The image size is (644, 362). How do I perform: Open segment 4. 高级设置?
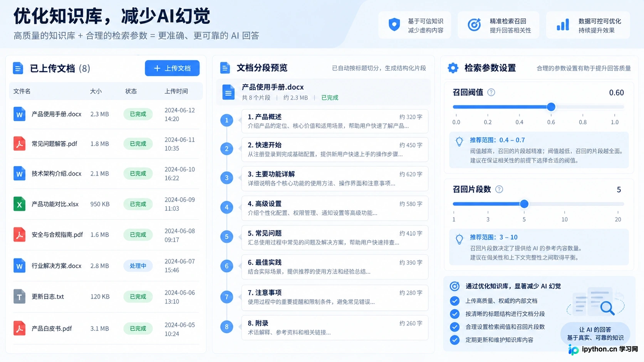pyautogui.click(x=335, y=208)
